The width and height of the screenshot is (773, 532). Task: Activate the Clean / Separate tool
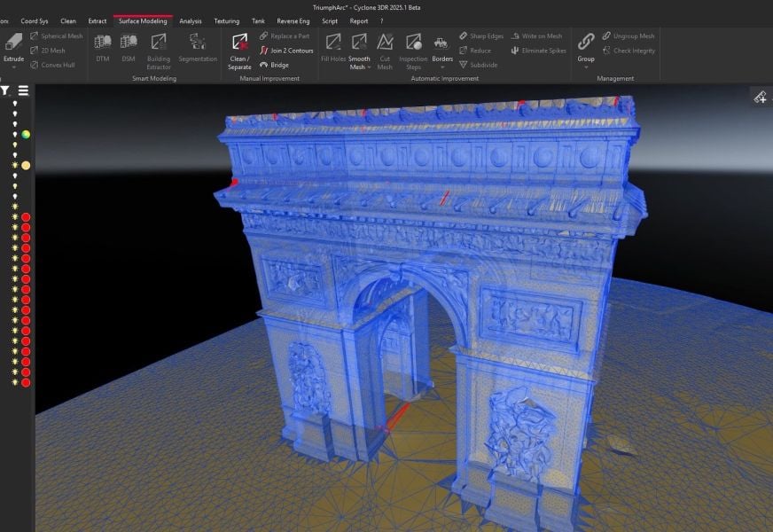click(x=239, y=51)
